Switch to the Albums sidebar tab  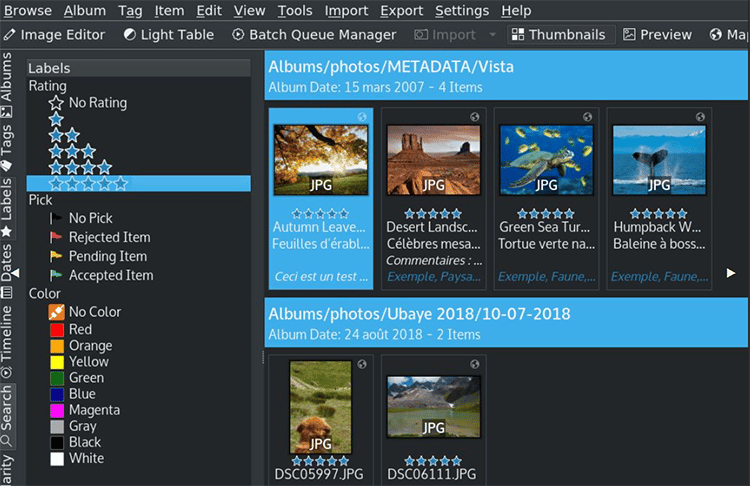click(7, 85)
